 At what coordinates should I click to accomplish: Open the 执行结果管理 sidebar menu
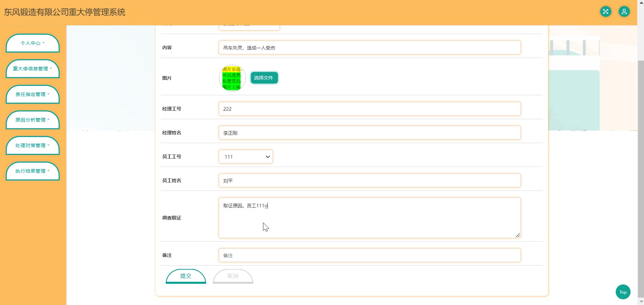[x=33, y=171]
